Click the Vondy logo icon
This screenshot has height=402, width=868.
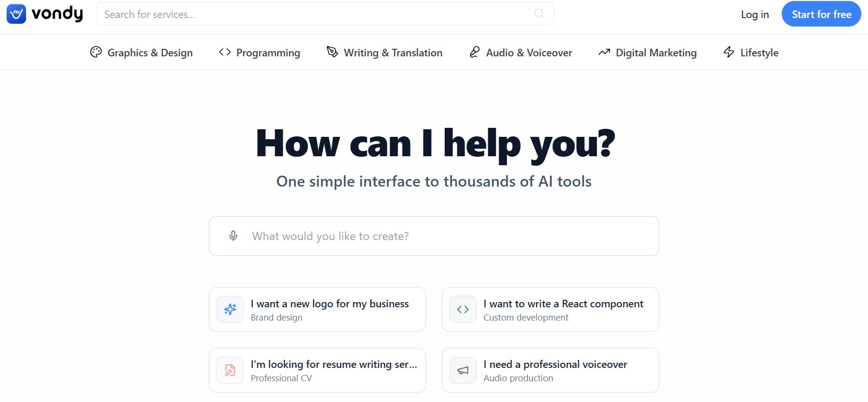point(16,14)
